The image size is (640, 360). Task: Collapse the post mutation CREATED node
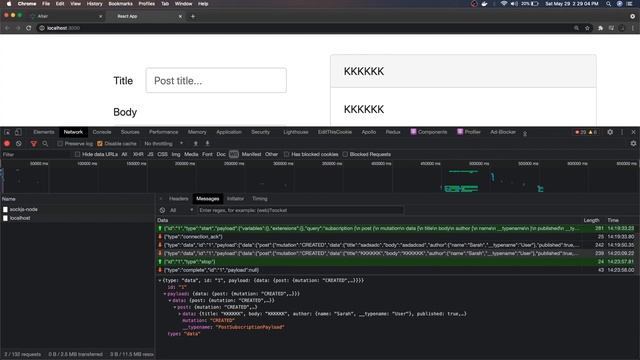tap(175, 307)
